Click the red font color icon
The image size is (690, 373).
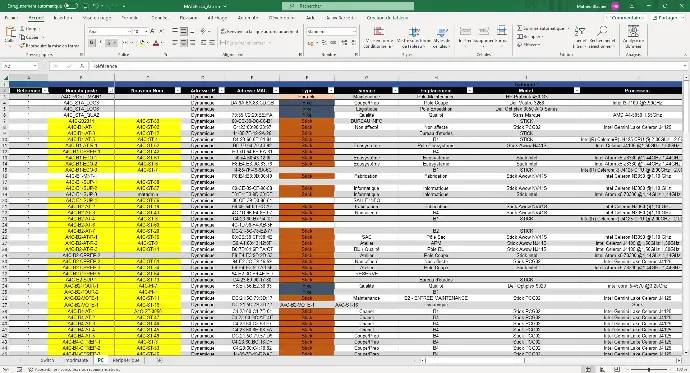156,43
